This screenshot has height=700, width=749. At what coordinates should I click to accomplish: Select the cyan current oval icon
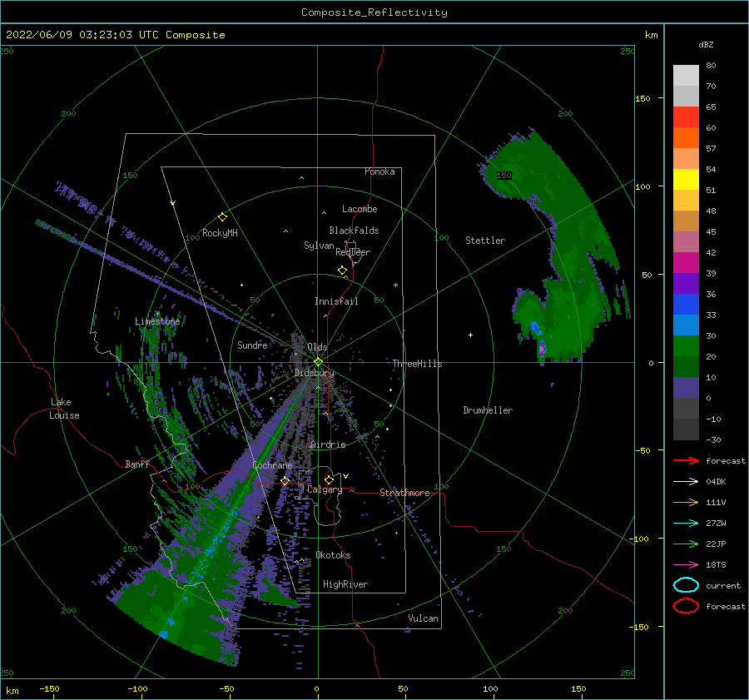pyautogui.click(x=686, y=585)
